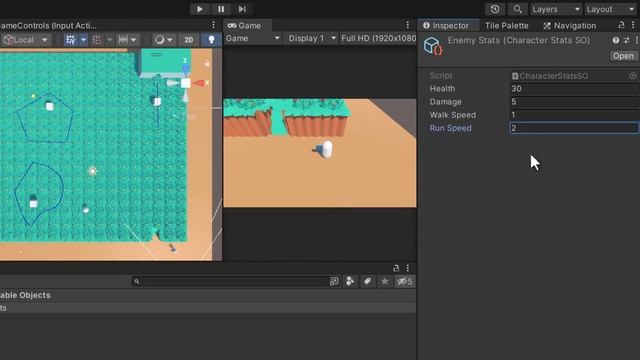Switch to the Inspector tab
Image resolution: width=640 pixels, height=360 pixels.
click(x=446, y=25)
